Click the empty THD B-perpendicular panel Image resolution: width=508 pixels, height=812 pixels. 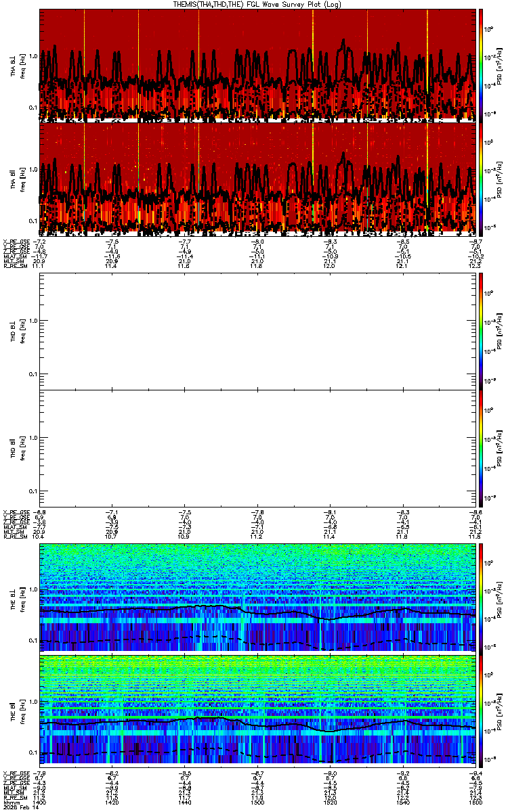(257, 331)
